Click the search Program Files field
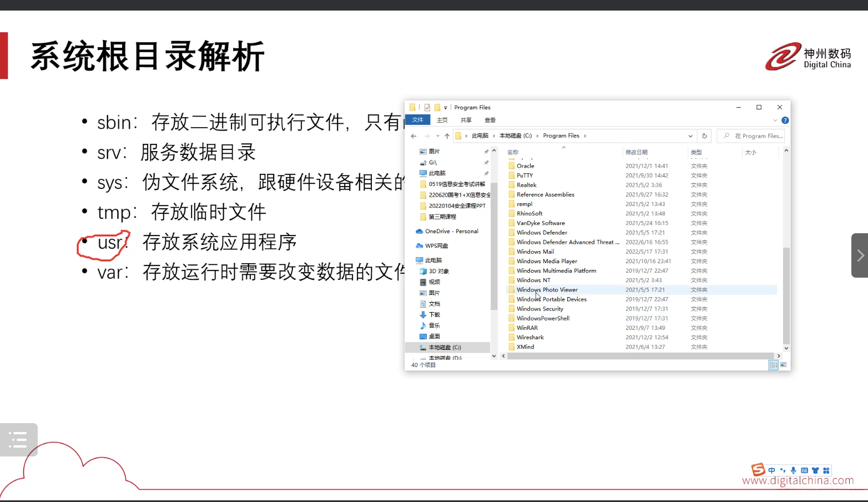 tap(751, 136)
